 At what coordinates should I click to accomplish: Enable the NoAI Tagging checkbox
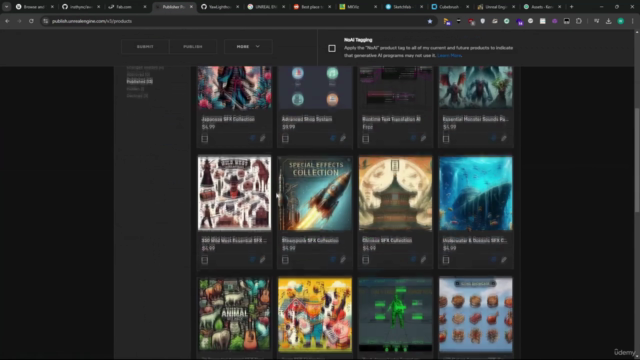click(x=332, y=48)
